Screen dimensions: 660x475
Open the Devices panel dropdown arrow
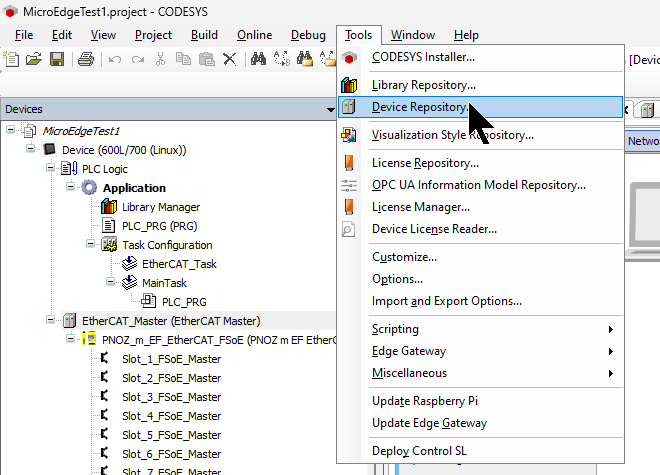(330, 109)
